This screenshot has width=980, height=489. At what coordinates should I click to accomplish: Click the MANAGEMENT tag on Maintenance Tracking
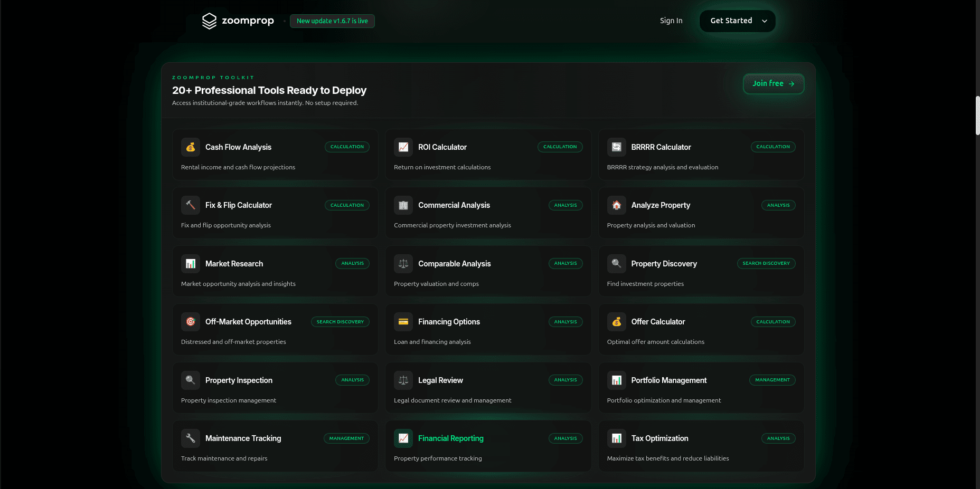tap(346, 438)
